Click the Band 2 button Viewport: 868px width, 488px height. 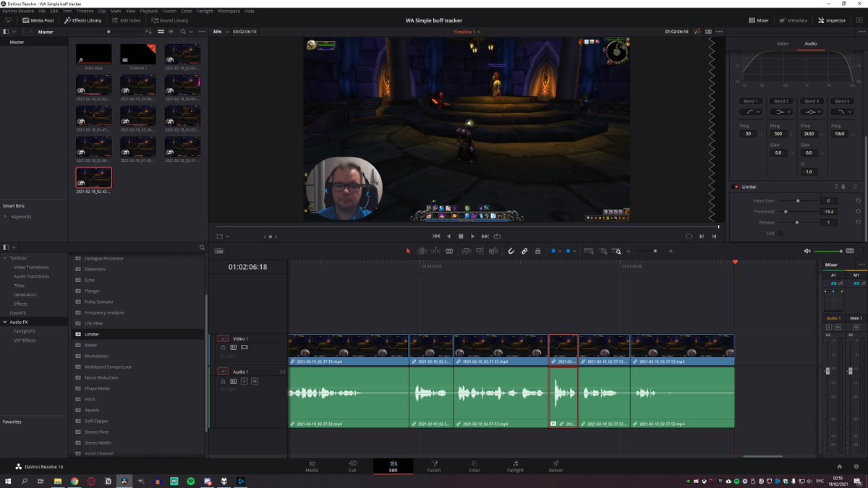781,101
